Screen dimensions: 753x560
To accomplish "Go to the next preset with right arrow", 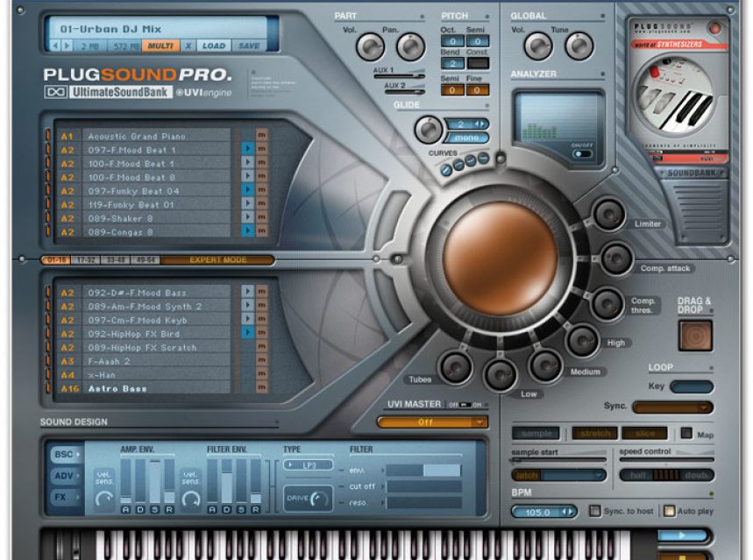I will click(x=67, y=46).
